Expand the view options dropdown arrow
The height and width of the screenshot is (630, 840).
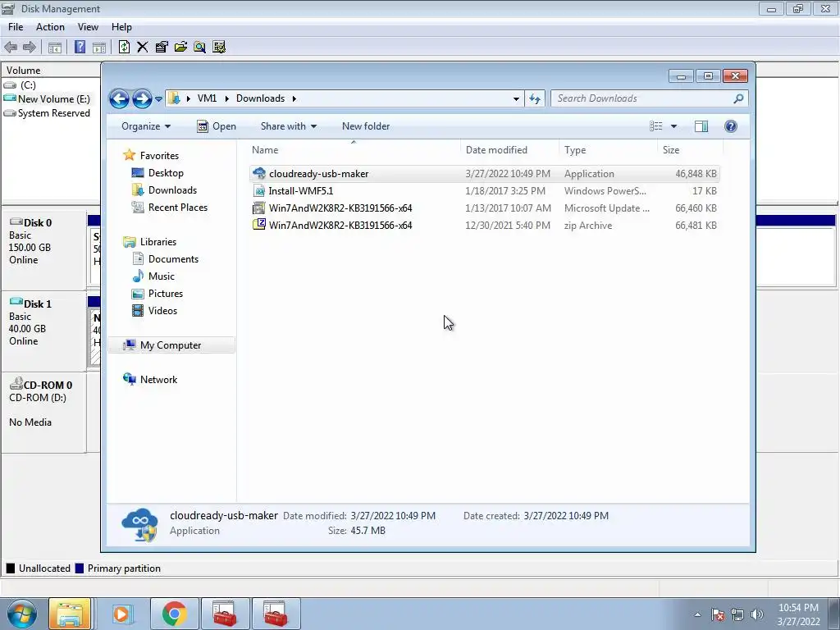(674, 126)
